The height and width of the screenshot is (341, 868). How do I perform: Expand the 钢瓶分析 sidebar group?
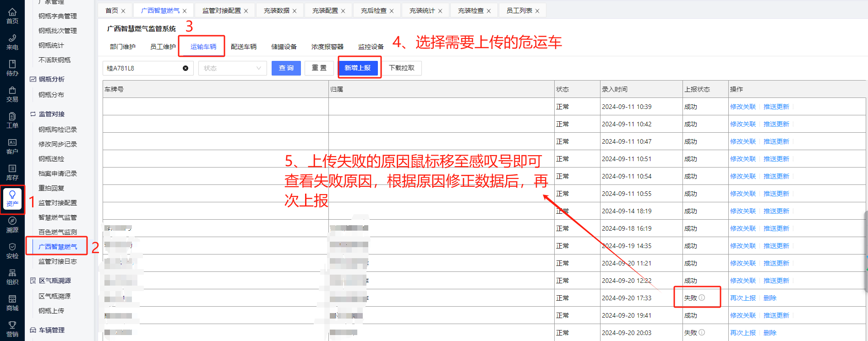click(51, 79)
